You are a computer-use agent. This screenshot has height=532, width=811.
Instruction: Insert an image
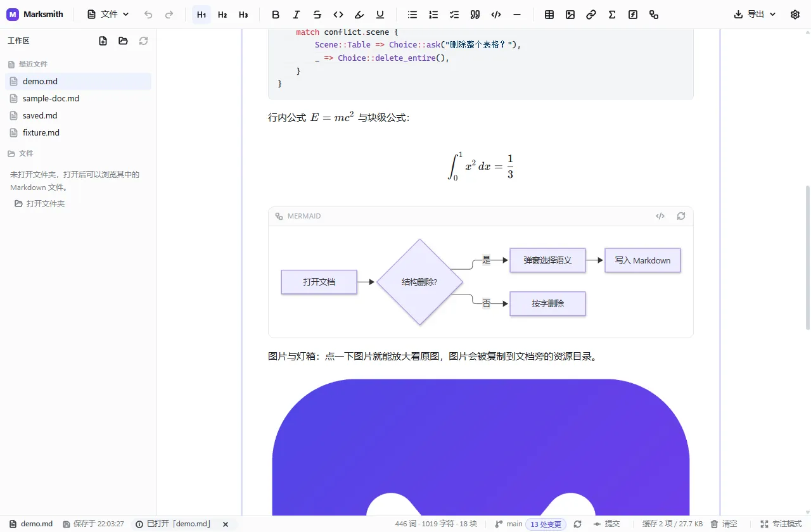pyautogui.click(x=570, y=15)
